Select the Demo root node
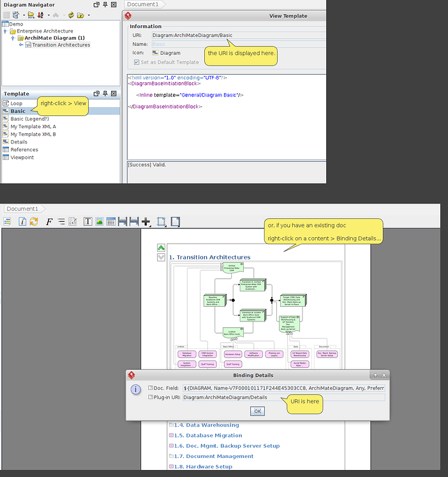 [x=16, y=24]
